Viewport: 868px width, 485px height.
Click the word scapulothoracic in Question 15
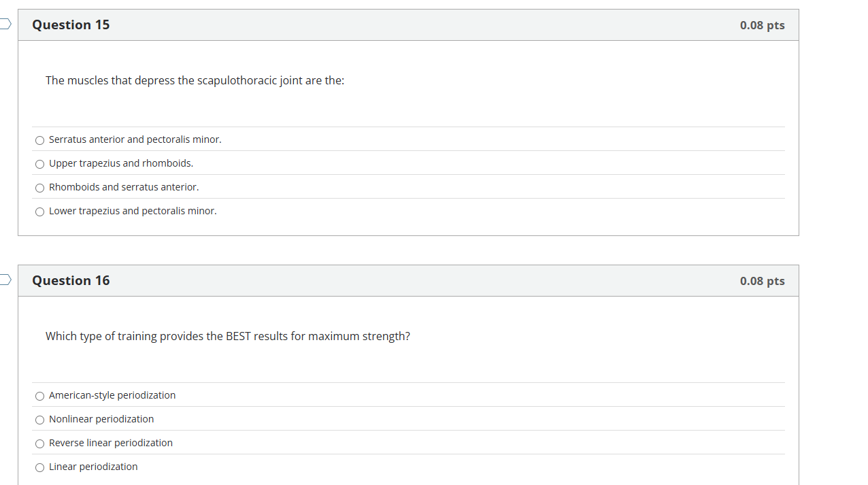click(x=237, y=80)
